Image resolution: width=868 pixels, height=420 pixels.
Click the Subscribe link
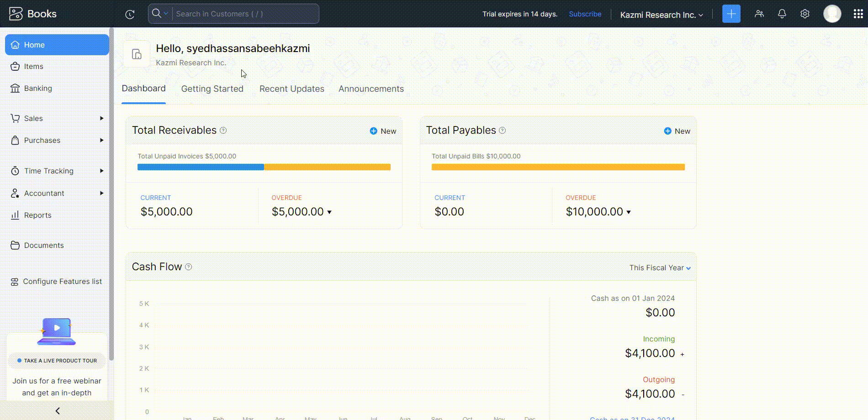pyautogui.click(x=585, y=14)
